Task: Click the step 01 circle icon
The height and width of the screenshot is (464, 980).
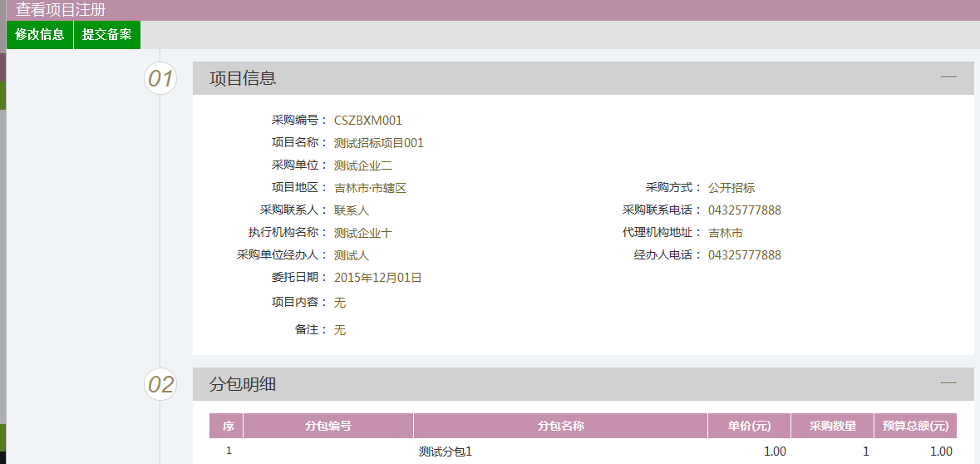Action: pos(160,79)
